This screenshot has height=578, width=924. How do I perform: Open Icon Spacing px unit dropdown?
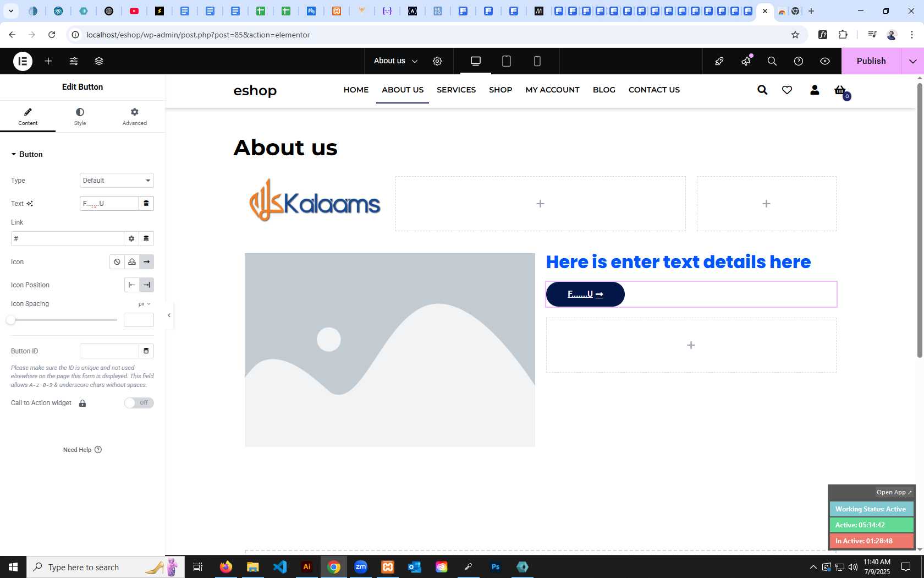[144, 304]
